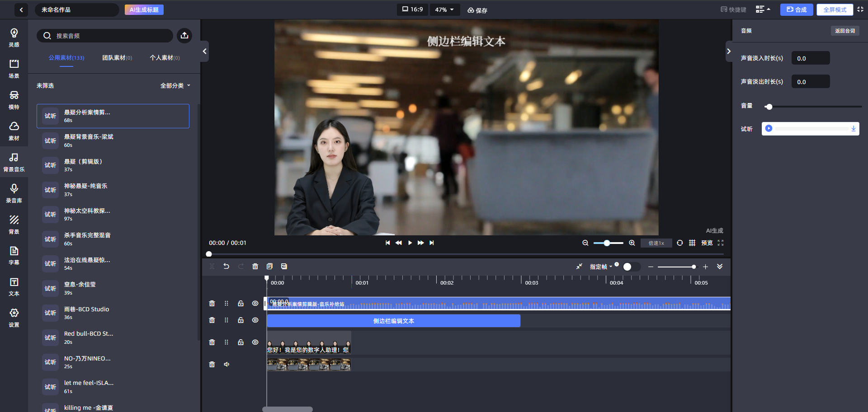This screenshot has height=412, width=868.
Task: Toggle the preview grid overlay icon
Action: [x=692, y=243]
